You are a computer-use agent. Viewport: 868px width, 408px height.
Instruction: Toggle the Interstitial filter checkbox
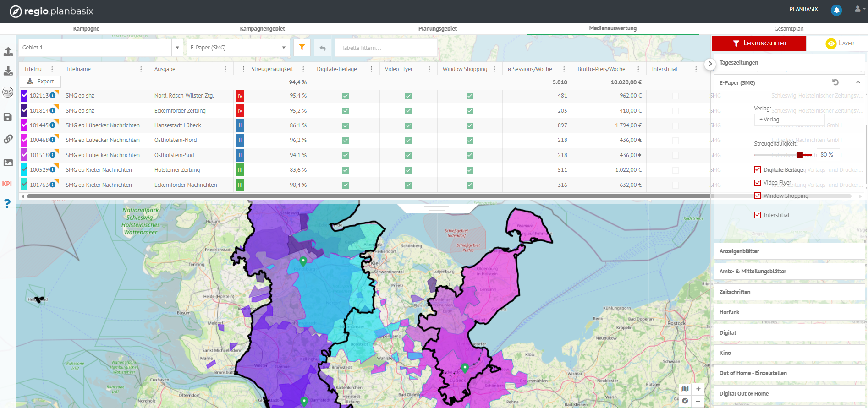pos(758,215)
